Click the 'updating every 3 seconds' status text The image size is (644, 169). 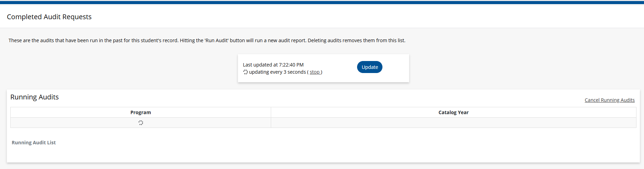pos(277,72)
